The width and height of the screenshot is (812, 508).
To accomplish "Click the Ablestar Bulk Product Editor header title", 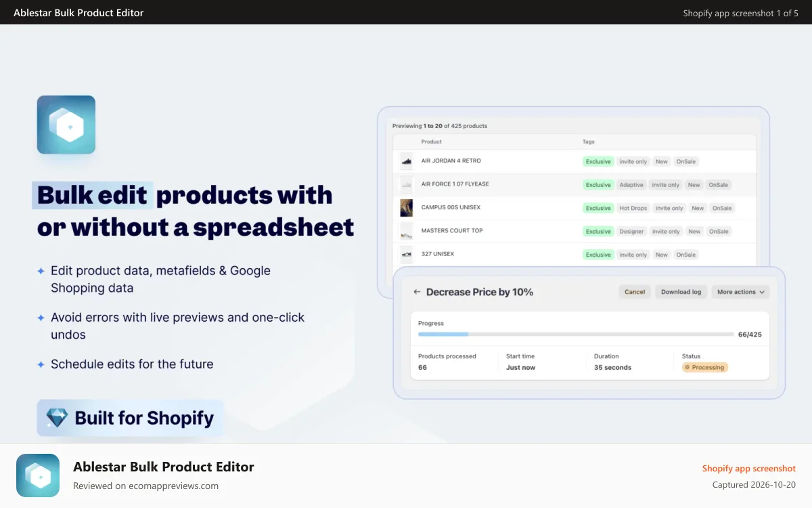I will (x=78, y=12).
